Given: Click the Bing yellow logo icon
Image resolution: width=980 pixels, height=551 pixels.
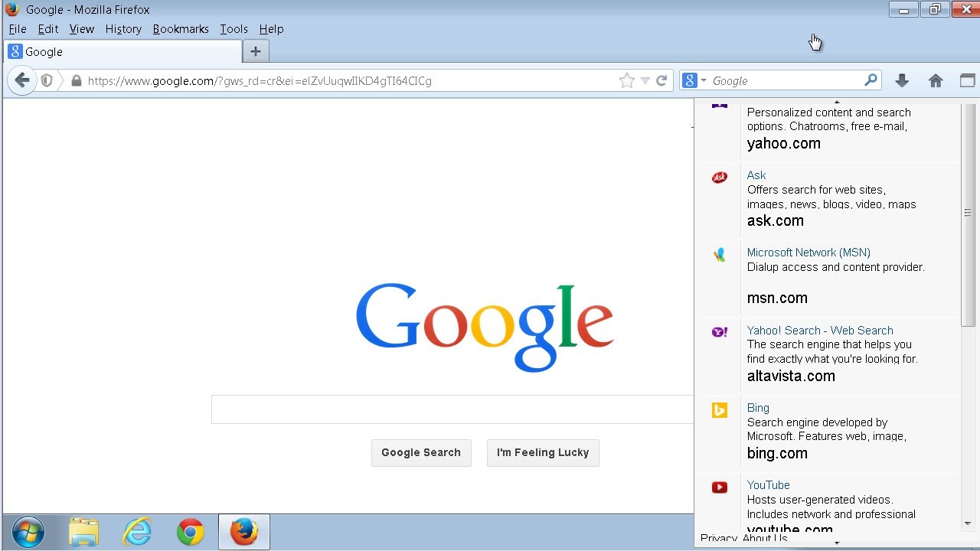Looking at the screenshot, I should (x=720, y=410).
